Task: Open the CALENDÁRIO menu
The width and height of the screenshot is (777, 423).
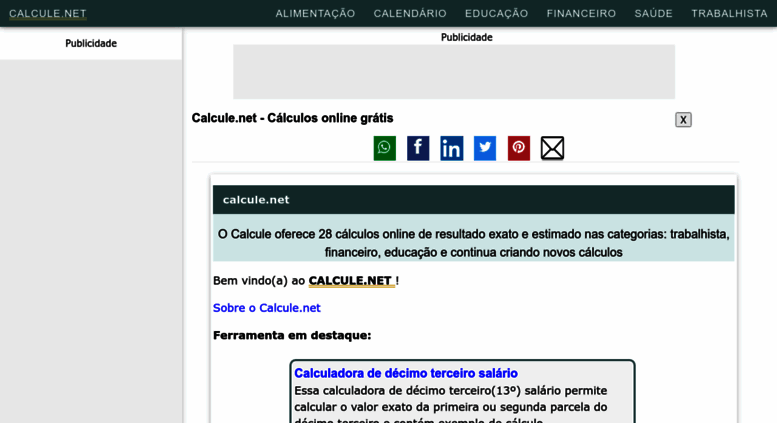Action: coord(410,13)
